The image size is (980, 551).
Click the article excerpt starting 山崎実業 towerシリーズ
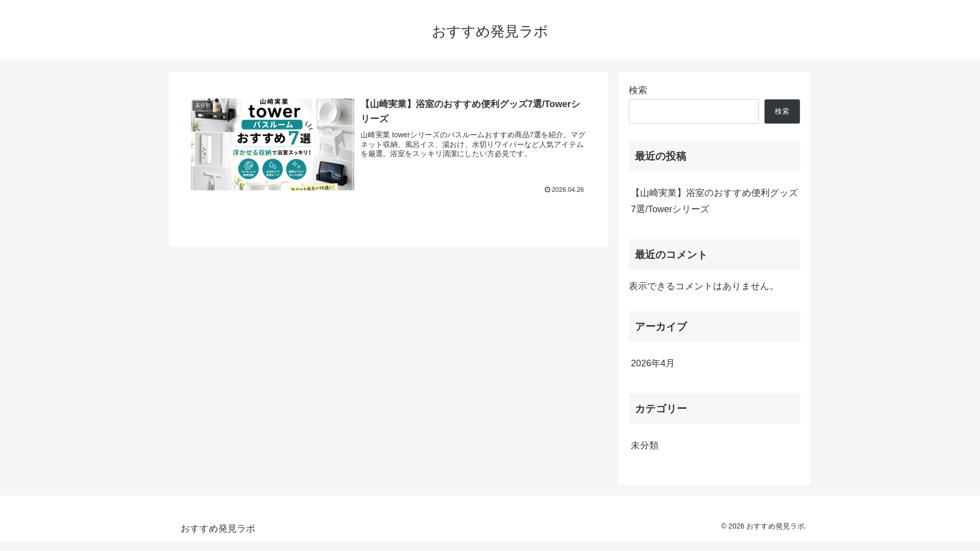click(473, 144)
